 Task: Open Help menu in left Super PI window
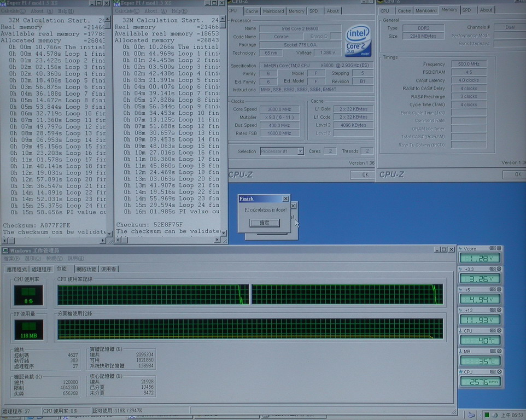click(x=66, y=11)
